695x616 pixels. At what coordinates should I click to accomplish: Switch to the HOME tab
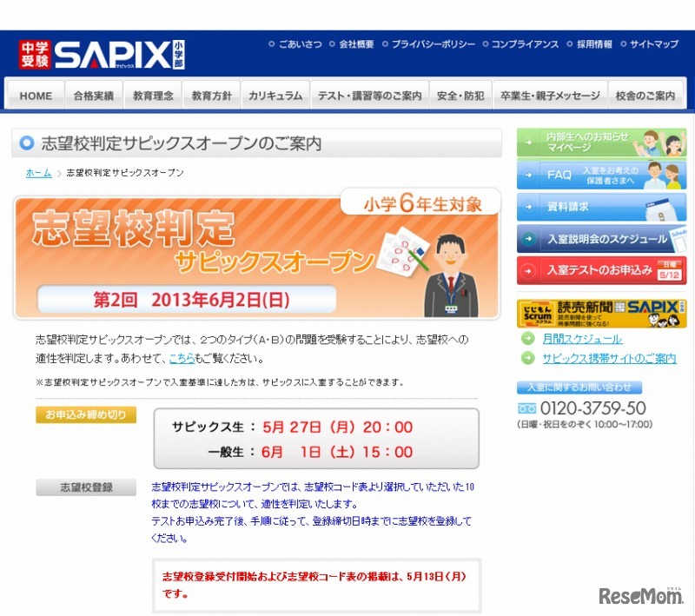click(34, 96)
